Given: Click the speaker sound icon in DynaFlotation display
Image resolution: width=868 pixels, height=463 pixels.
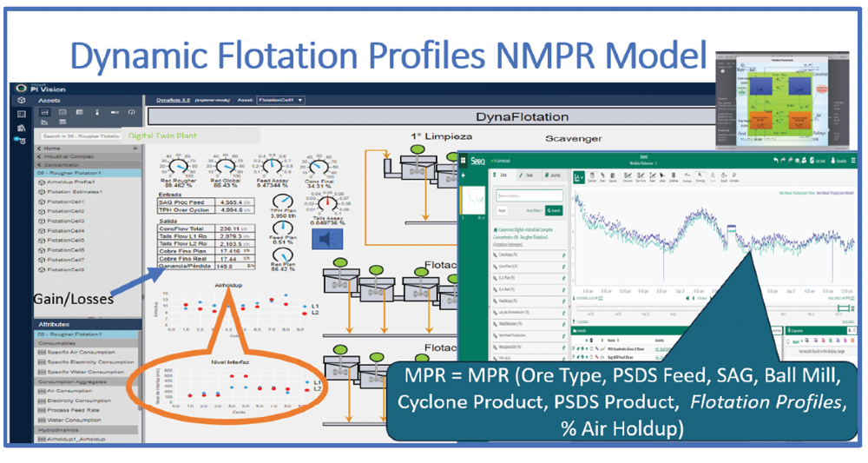Looking at the screenshot, I should [x=327, y=239].
